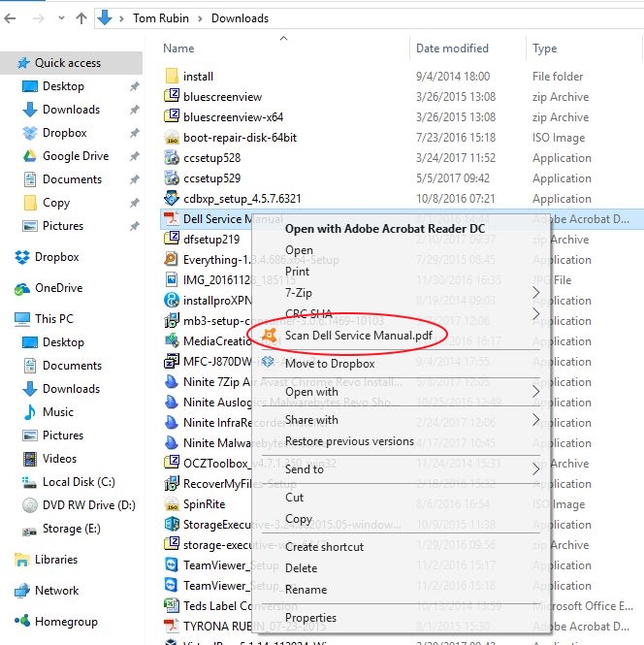This screenshot has width=644, height=645.
Task: Select boot-repair-disk-64bit ISO file
Action: pyautogui.click(x=240, y=138)
